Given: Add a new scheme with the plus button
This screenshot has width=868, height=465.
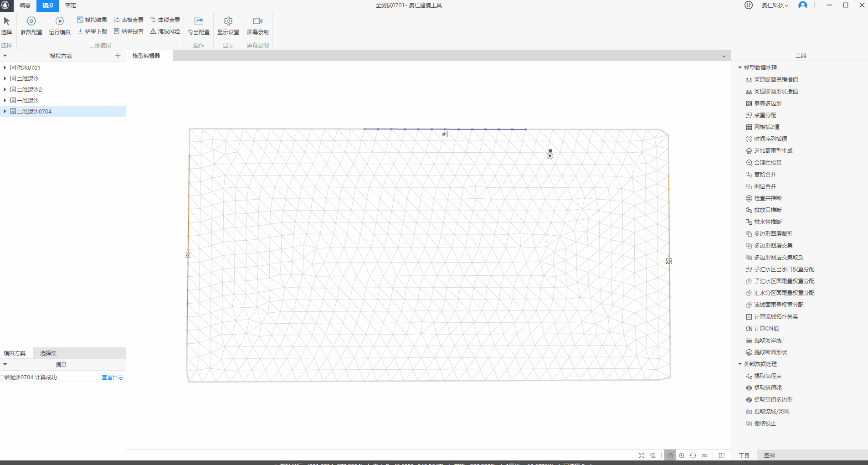Looking at the screenshot, I should 118,56.
